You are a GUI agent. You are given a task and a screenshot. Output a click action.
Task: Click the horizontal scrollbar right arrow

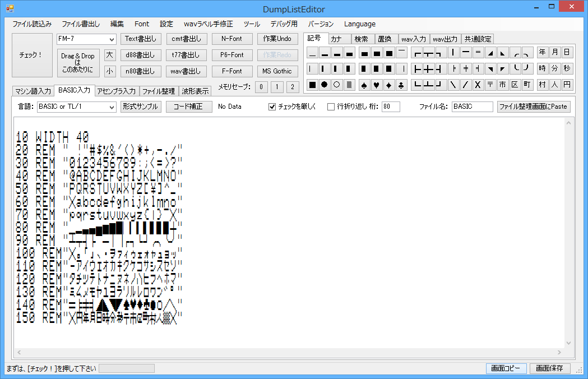coord(559,352)
